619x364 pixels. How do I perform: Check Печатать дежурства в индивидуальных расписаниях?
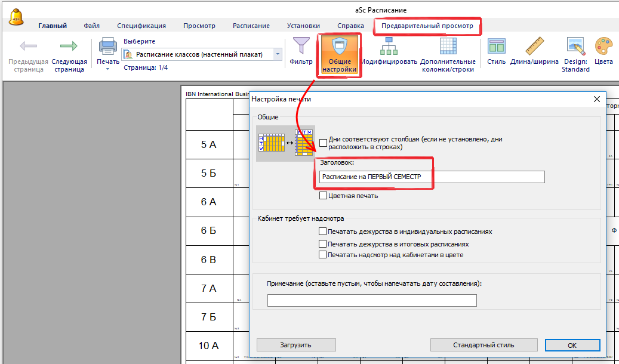point(323,232)
